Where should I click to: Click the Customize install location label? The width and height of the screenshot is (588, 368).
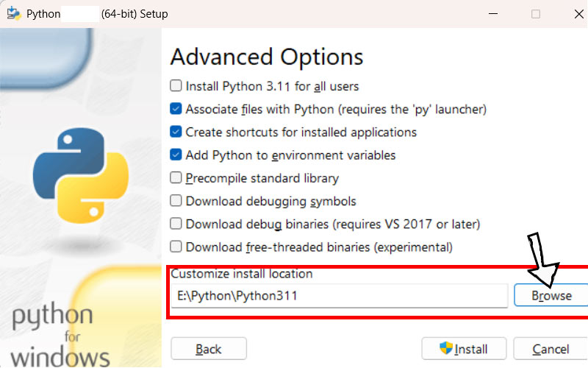242,274
